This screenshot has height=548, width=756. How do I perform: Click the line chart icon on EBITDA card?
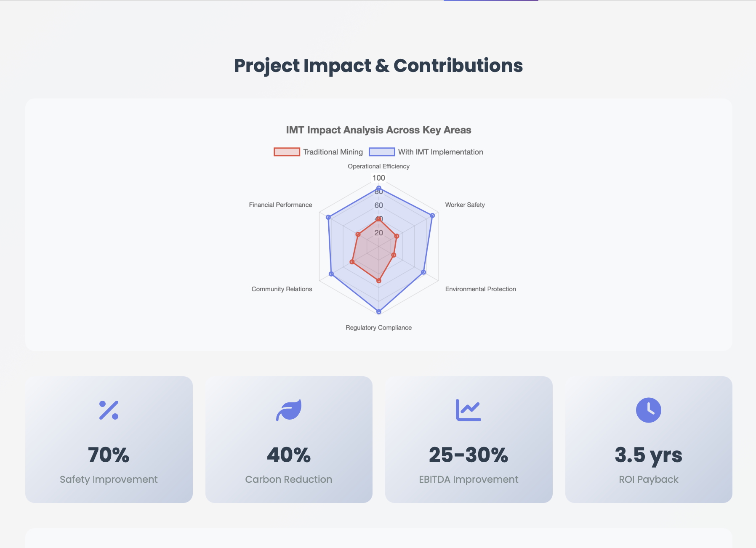468,410
